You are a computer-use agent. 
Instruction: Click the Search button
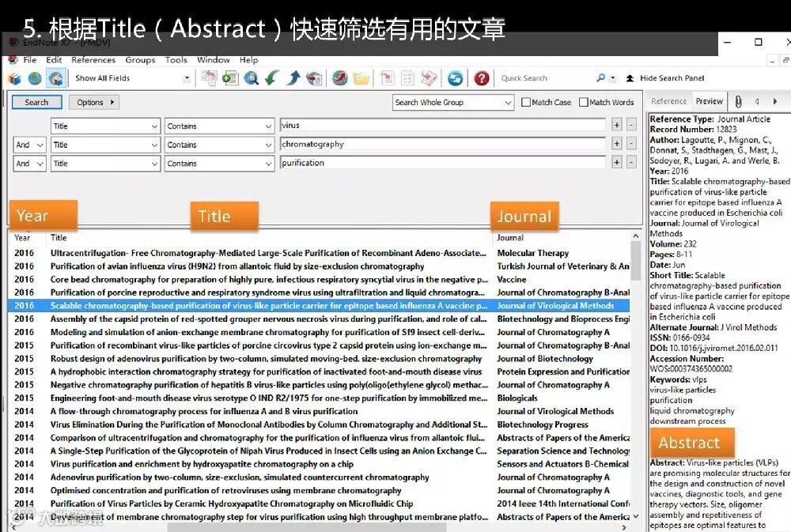click(37, 102)
